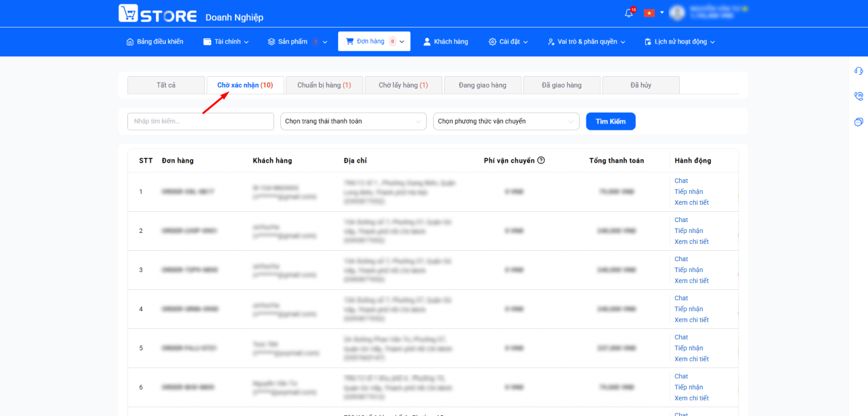Open Chat for order row 6
Screen dimensions: 868x416
click(681, 376)
